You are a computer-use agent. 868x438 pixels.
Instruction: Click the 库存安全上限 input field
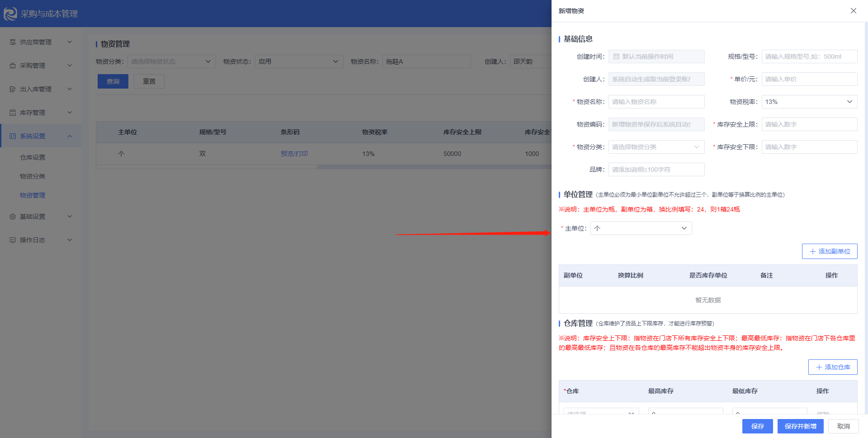pyautogui.click(x=809, y=124)
